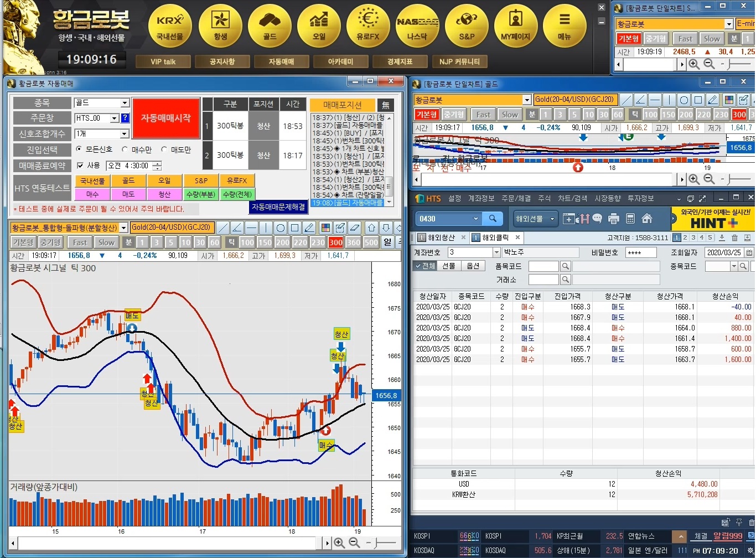Open the 신호조합개수 1개 dropdown
Image resolution: width=756 pixels, height=558 pixels.
click(x=125, y=133)
